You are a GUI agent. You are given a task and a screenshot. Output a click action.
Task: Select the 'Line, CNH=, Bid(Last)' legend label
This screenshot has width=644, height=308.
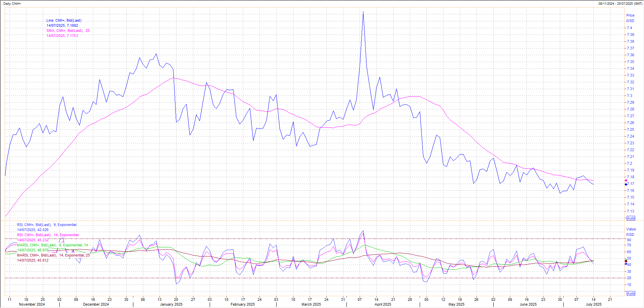pyautogui.click(x=64, y=20)
